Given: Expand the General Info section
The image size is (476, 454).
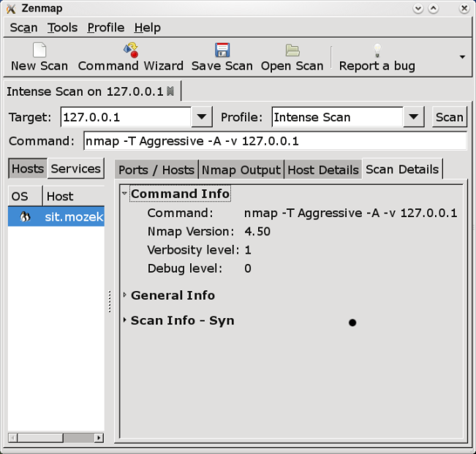Looking at the screenshot, I should tap(124, 295).
